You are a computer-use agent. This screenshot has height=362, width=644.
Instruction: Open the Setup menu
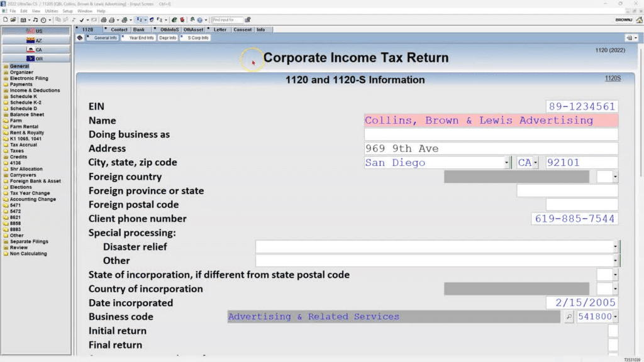pos(68,11)
